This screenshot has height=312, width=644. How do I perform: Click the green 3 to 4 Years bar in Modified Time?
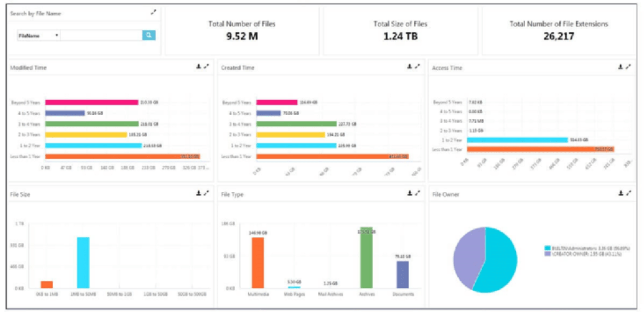point(91,124)
